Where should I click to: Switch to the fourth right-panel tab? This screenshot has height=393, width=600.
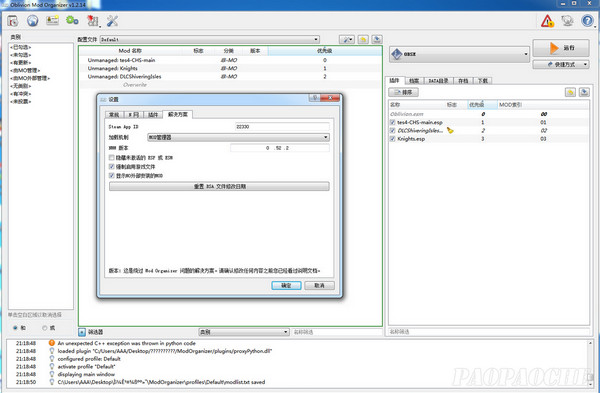pos(463,81)
